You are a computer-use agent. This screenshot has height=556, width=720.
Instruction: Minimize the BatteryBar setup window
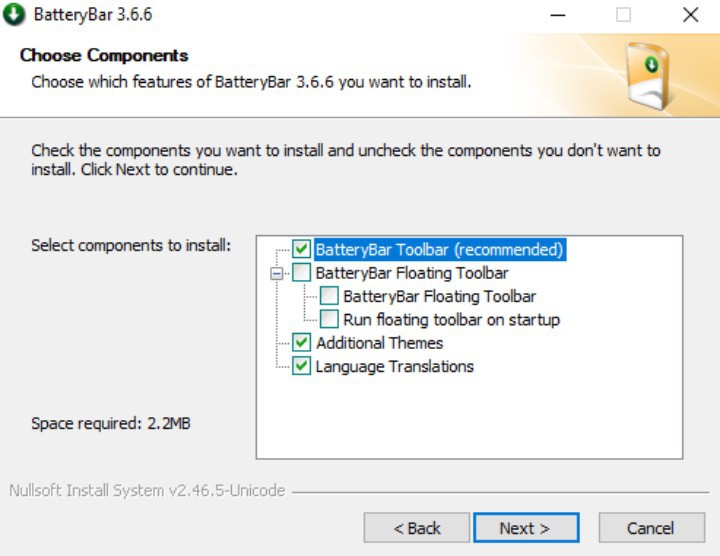(557, 15)
